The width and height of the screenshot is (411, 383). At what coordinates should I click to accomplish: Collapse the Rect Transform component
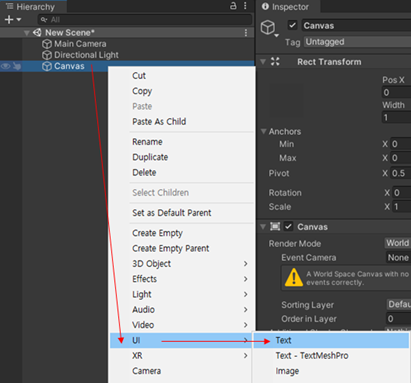coord(263,62)
